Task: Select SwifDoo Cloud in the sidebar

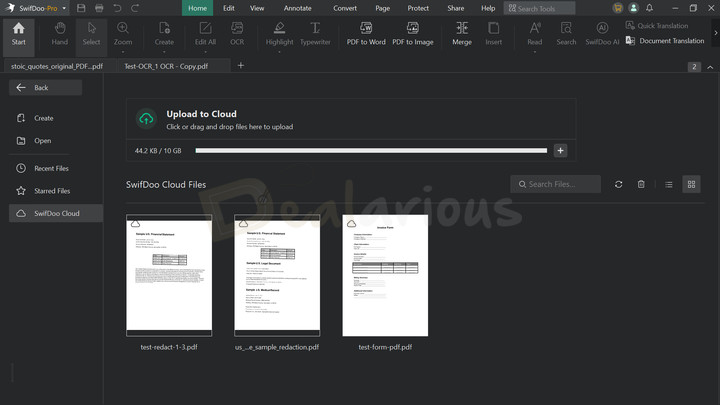Action: click(x=56, y=214)
